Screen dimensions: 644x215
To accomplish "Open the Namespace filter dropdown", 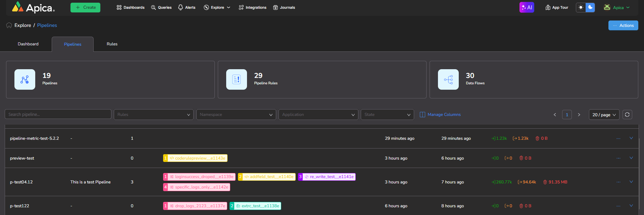I will [x=236, y=115].
